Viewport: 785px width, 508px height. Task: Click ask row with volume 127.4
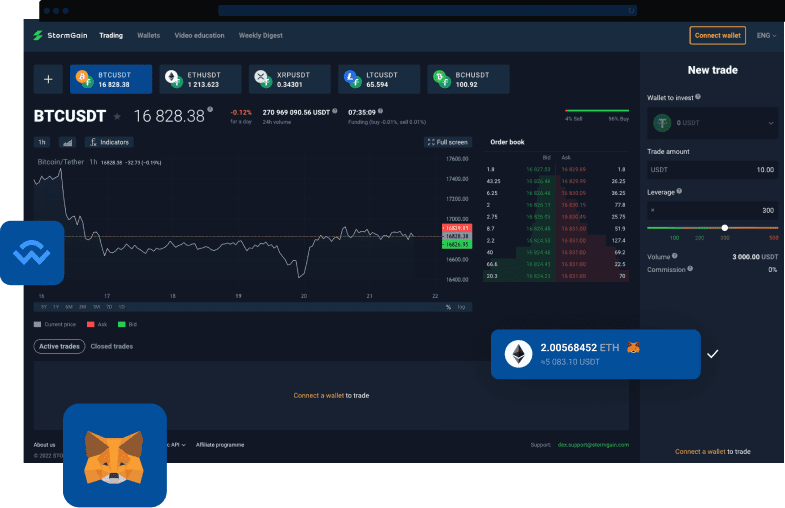(593, 240)
